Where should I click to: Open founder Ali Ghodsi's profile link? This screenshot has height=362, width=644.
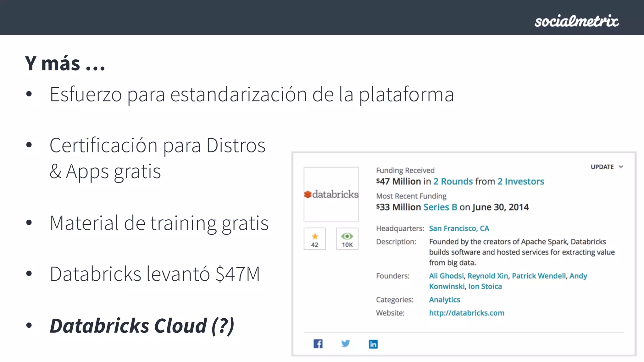[x=446, y=276]
